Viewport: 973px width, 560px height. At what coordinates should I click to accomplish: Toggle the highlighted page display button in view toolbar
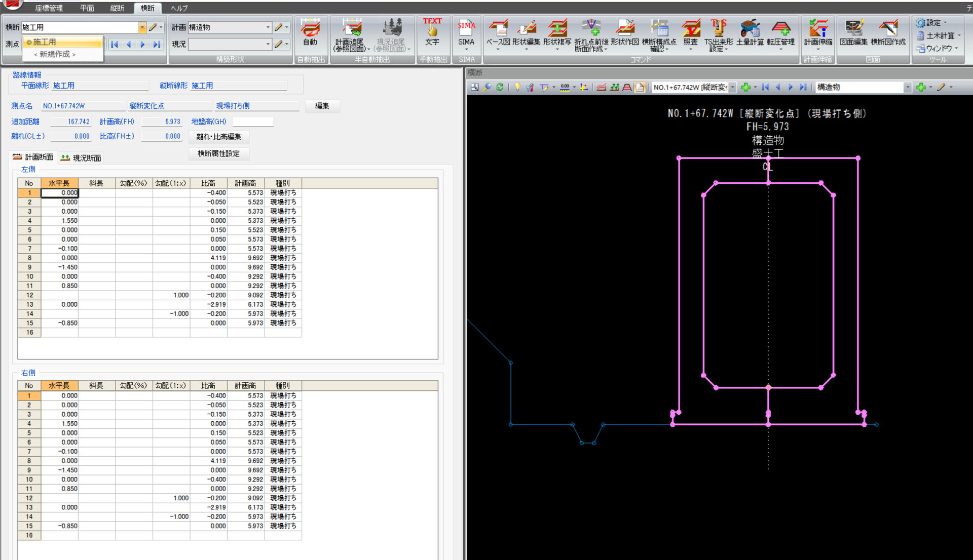[640, 87]
